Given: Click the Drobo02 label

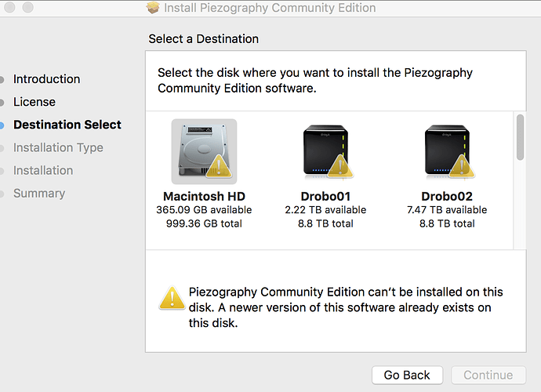Looking at the screenshot, I should [x=447, y=196].
